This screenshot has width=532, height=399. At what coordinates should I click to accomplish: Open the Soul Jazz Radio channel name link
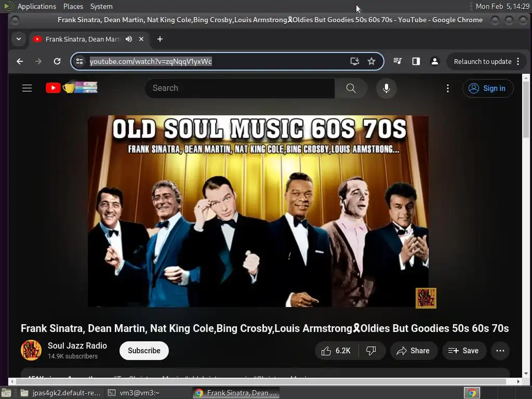point(77,345)
